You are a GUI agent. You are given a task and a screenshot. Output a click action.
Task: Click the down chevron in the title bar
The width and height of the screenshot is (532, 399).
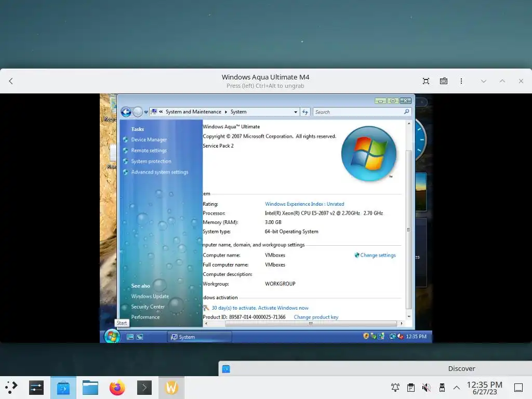click(484, 81)
